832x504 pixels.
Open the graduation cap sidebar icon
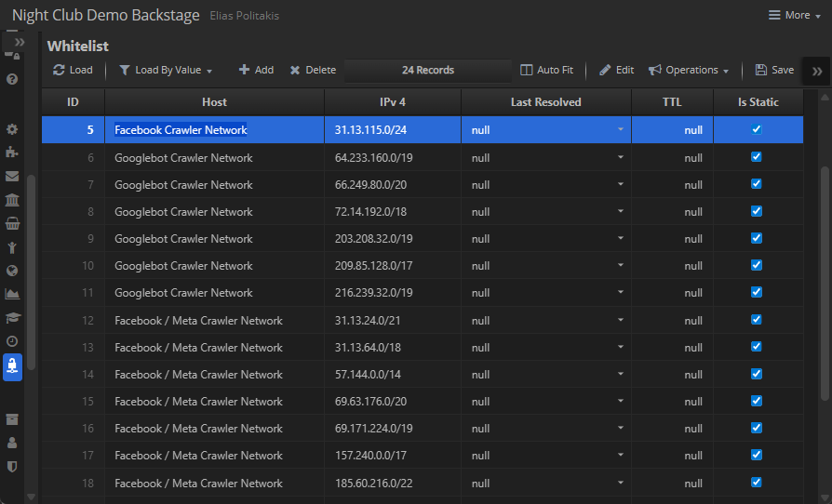pos(12,317)
